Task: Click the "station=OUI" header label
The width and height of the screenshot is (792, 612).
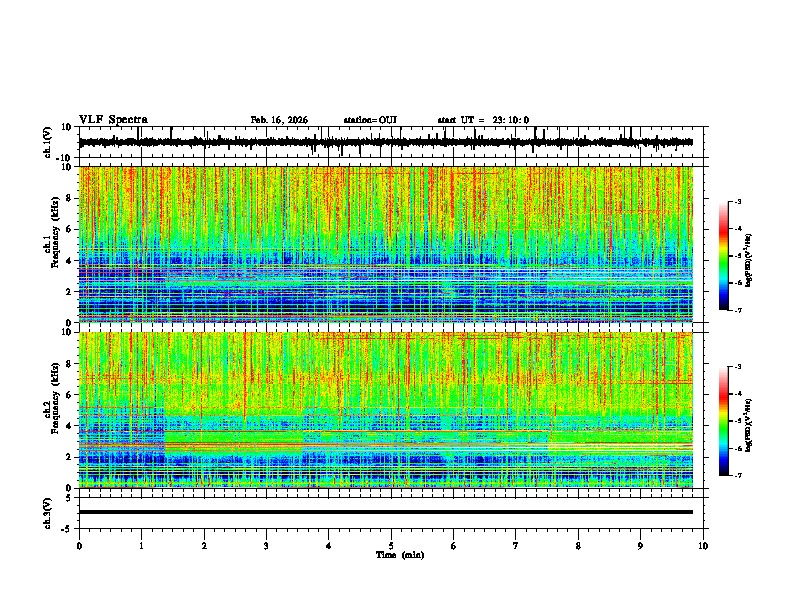Action: (x=370, y=120)
